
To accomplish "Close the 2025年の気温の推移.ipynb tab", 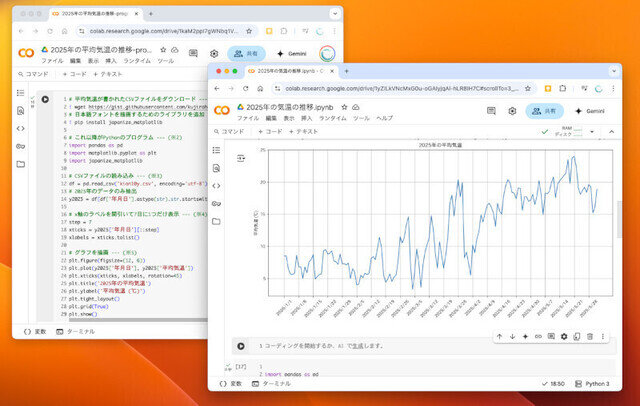I will (x=332, y=71).
